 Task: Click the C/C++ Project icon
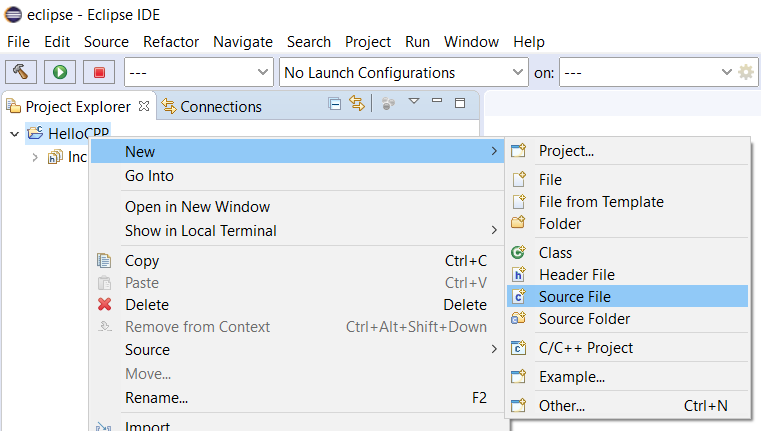(x=518, y=348)
